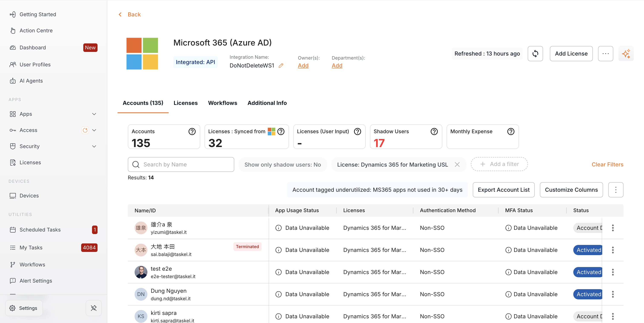Image resolution: width=644 pixels, height=323 pixels.
Task: Click help icon on Shadow Users card
Action: [434, 131]
